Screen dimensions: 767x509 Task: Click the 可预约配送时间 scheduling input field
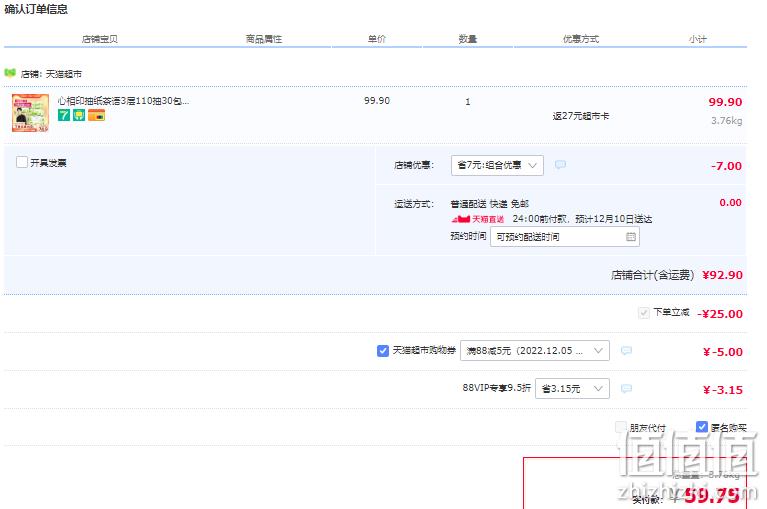point(565,237)
